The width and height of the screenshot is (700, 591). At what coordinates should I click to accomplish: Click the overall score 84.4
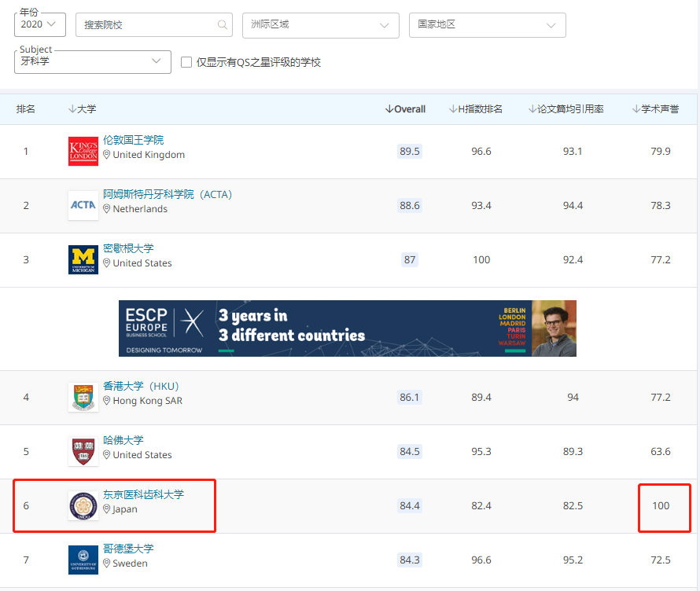tap(409, 506)
